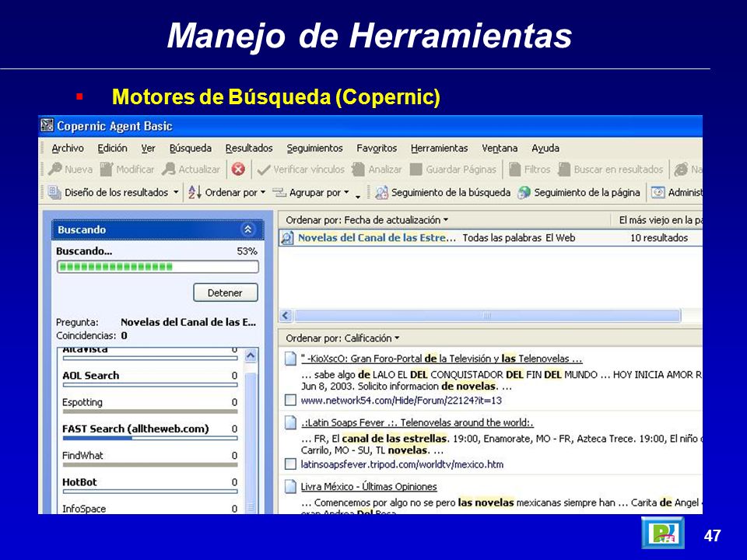
Task: Click the Filtros toolbar icon
Action: [514, 169]
